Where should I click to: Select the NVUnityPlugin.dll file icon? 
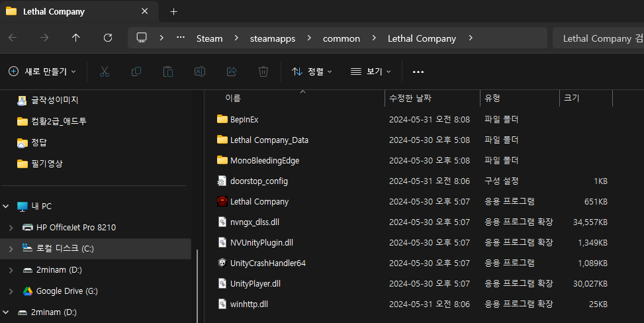(222, 242)
